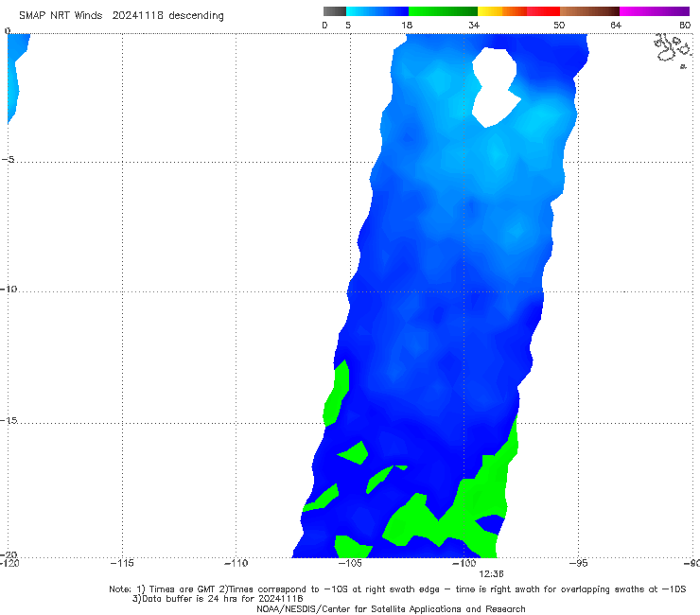The height and width of the screenshot is (615, 700).
Task: Click the red segment of the colorbar
Action: pos(543,11)
